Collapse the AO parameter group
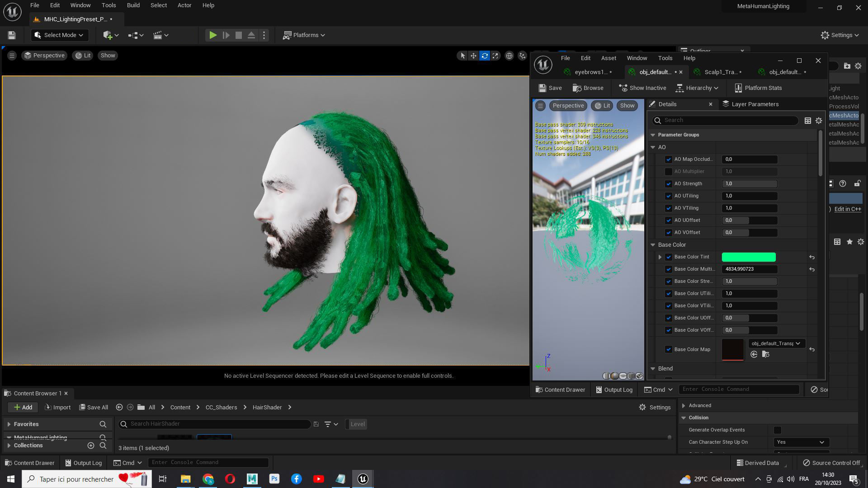Image resolution: width=868 pixels, height=488 pixels. coord(653,147)
